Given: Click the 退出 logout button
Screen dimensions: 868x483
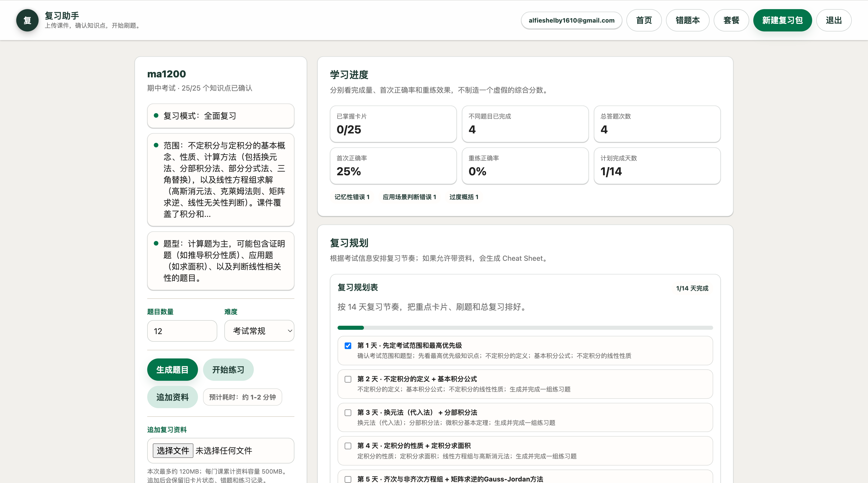Looking at the screenshot, I should (834, 20).
